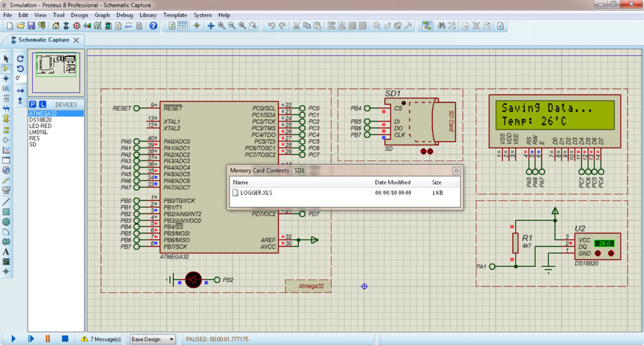Create a new project with toolbar icon

pyautogui.click(x=10, y=25)
